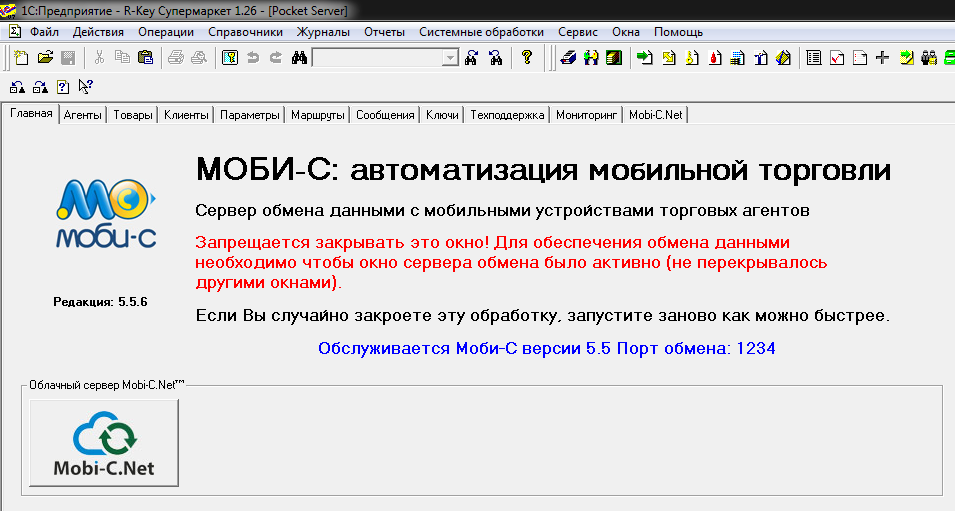Click the Sigma icon left of Файл
The image size is (955, 511).
coord(15,32)
